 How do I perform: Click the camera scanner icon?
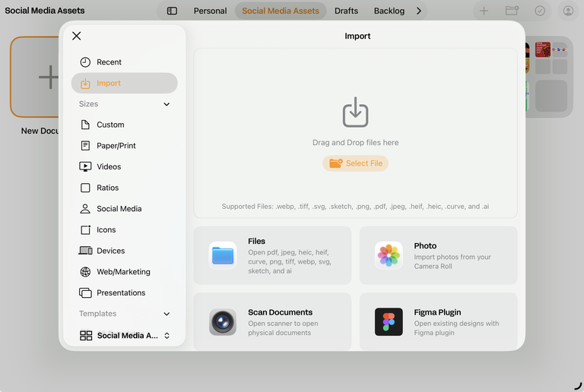coord(223,321)
